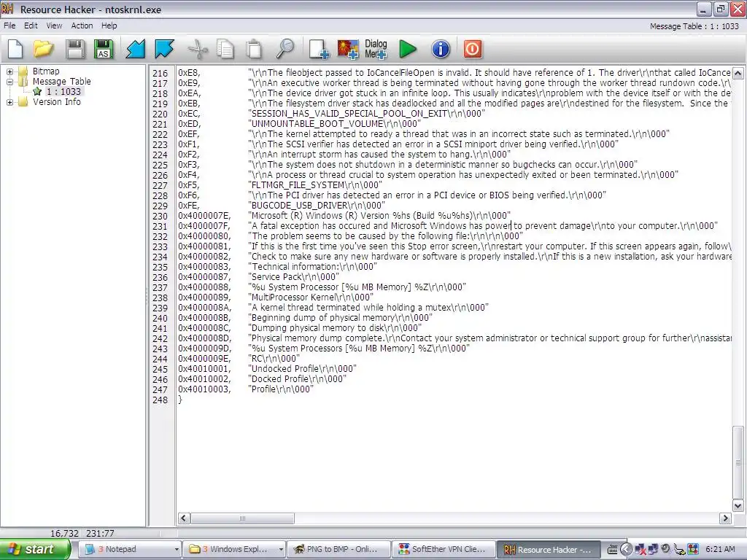Expand the Version Info tree node
This screenshot has width=747, height=560.
[9, 102]
